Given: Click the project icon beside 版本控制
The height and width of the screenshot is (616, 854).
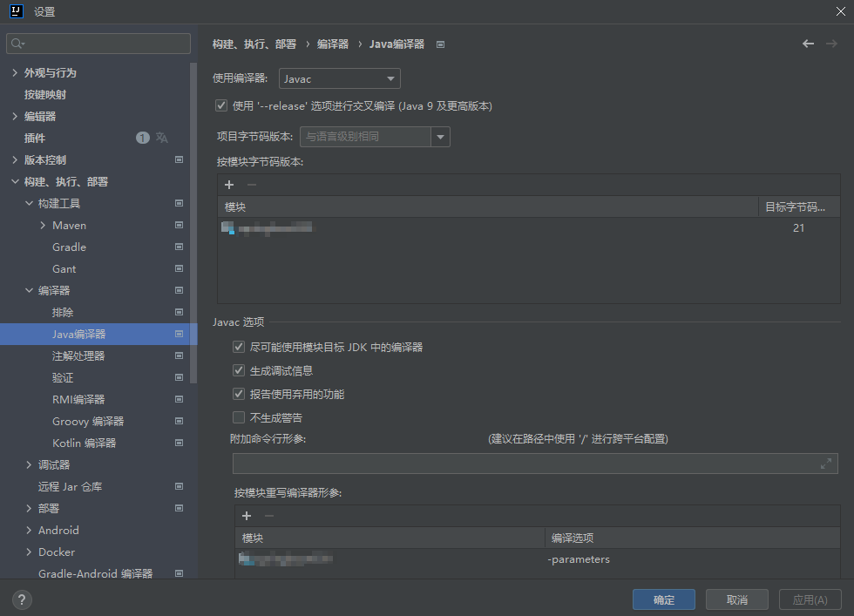Looking at the screenshot, I should pos(179,159).
